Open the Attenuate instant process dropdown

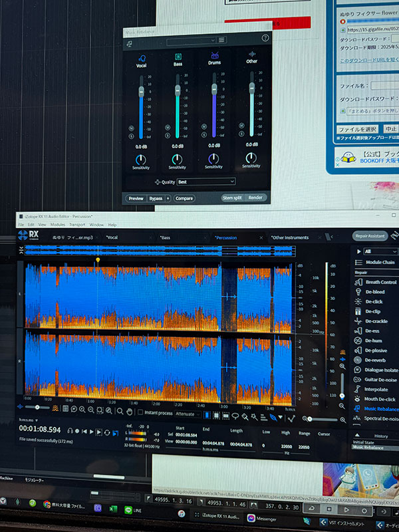coord(188,414)
